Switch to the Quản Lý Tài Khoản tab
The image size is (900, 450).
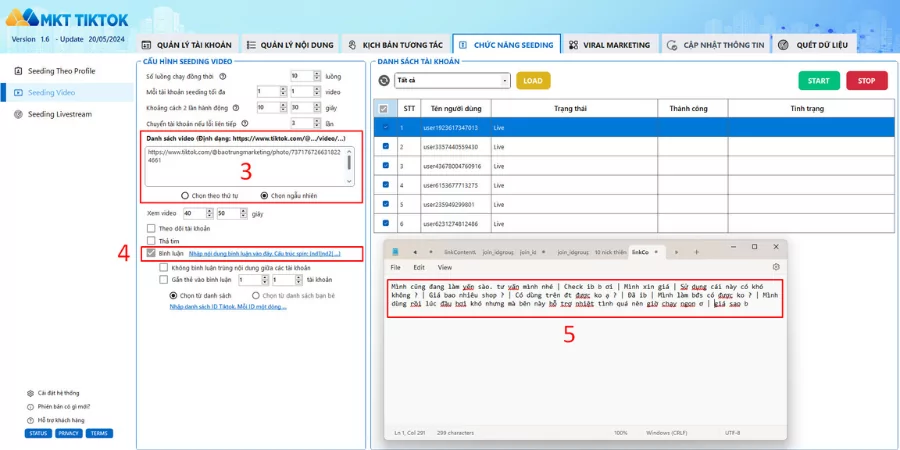click(x=186, y=45)
